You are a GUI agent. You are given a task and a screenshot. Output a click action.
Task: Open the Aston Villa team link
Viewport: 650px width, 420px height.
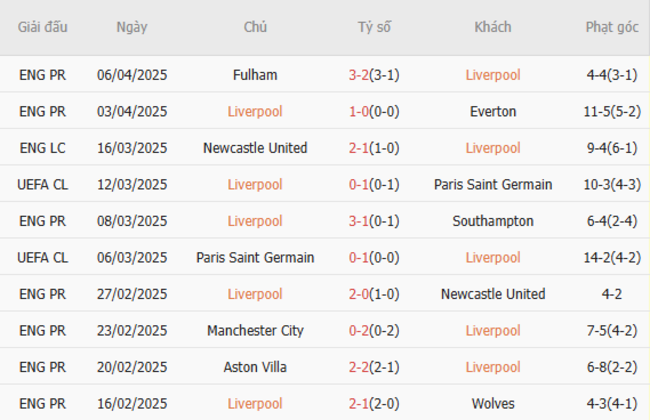coord(255,367)
